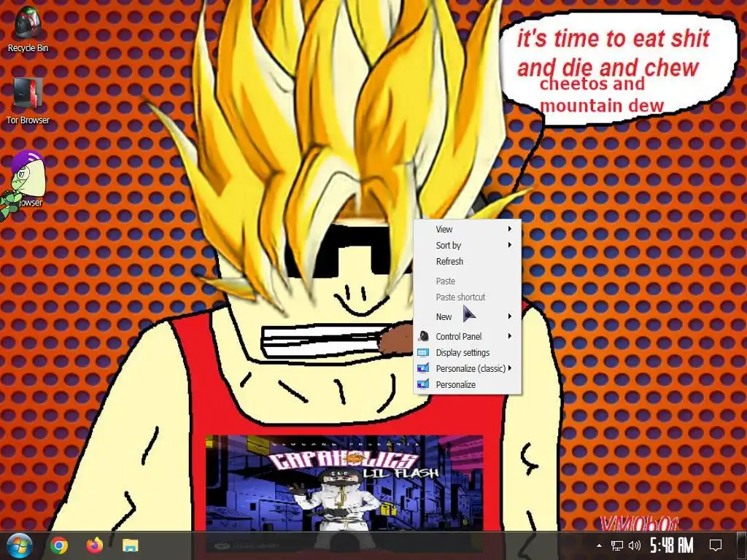Screen dimensions: 747x560
Task: Open the network status tray icon
Action: tap(617, 545)
